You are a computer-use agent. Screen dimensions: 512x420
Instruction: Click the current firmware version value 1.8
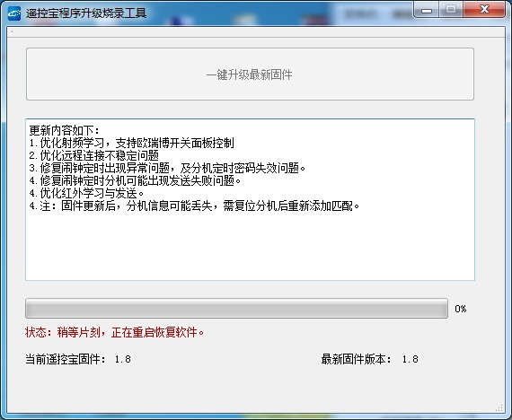pos(123,359)
